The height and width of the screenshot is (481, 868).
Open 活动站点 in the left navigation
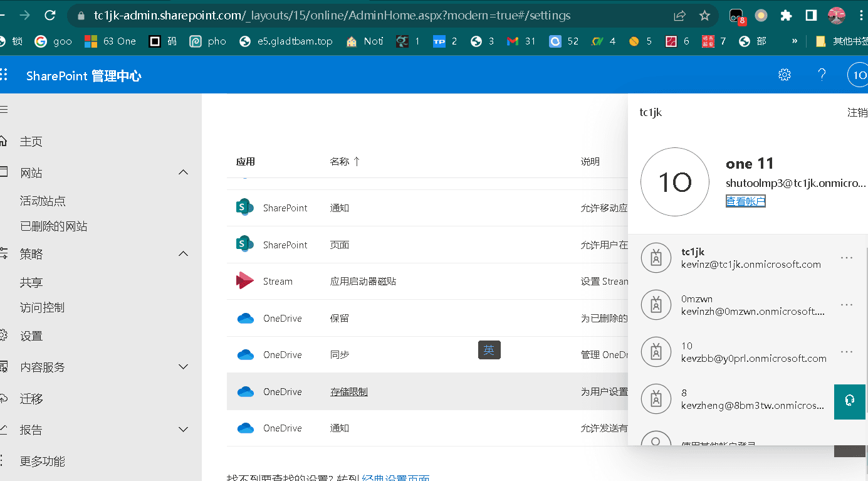pos(43,201)
